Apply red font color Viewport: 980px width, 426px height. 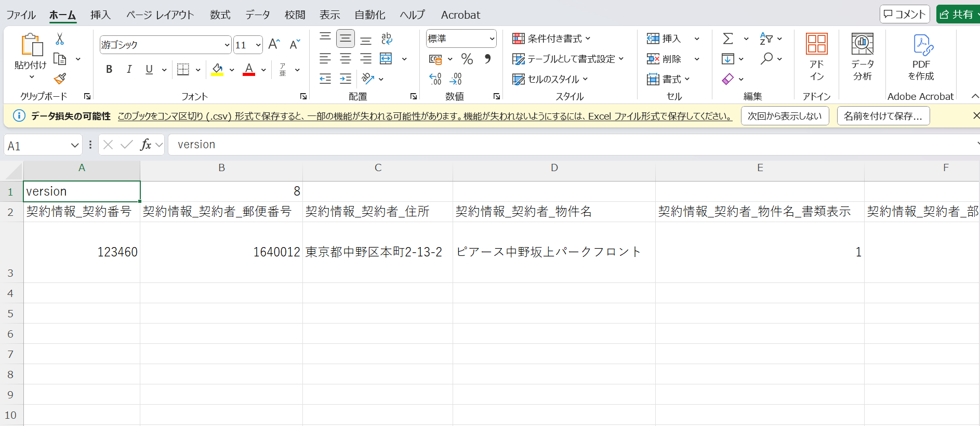249,69
